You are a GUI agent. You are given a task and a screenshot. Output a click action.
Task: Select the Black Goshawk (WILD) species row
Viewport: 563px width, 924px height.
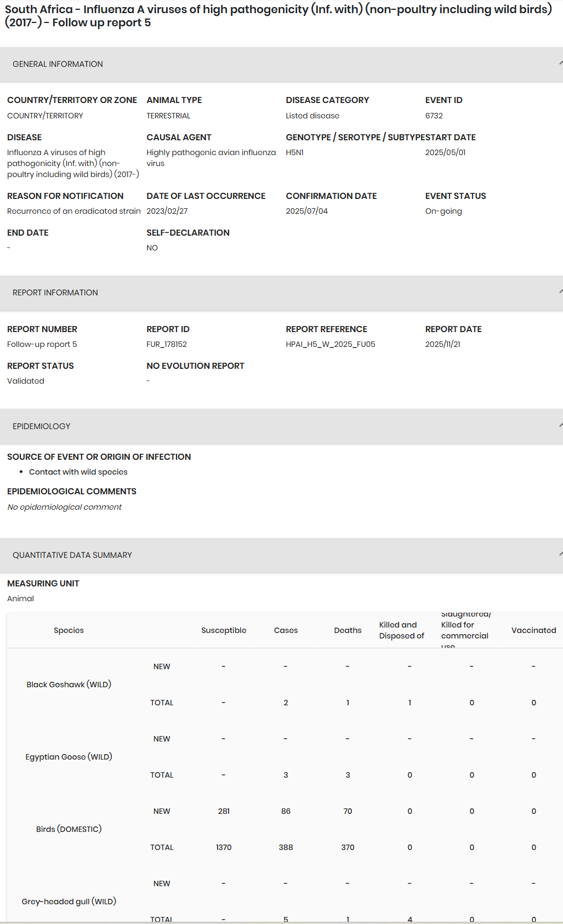pos(69,685)
